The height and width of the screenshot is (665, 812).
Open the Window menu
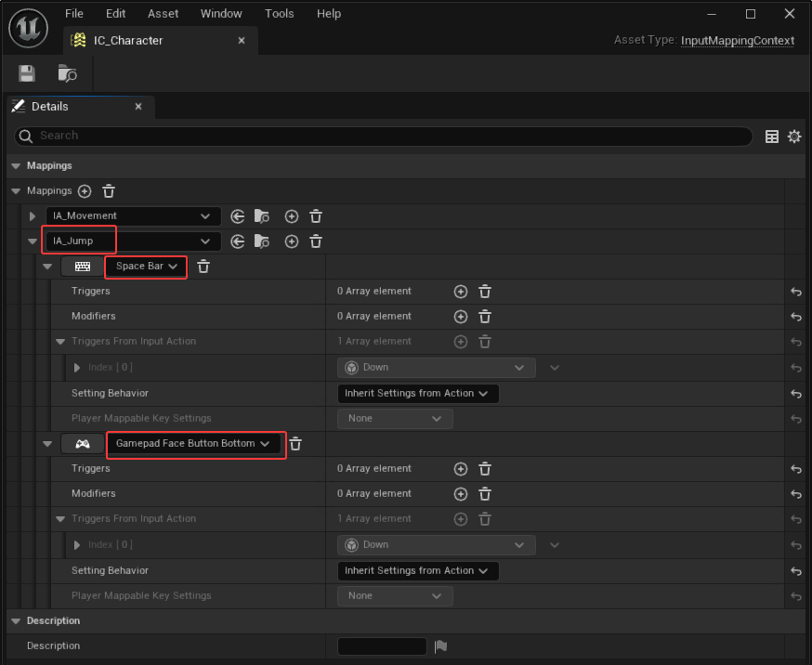pos(221,13)
